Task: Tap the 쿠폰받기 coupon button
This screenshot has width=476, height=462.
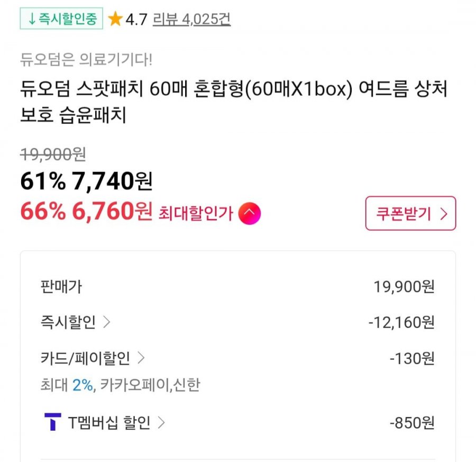Action: pos(411,213)
